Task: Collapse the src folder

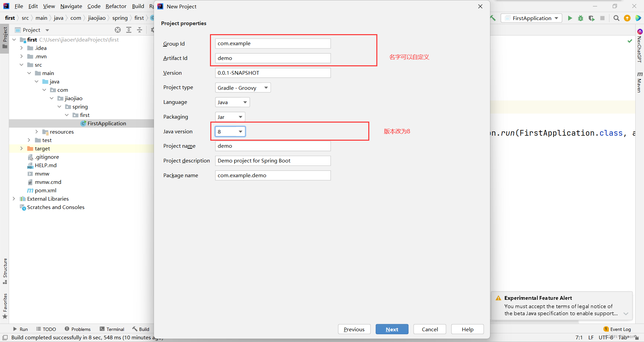Action: pyautogui.click(x=21, y=65)
